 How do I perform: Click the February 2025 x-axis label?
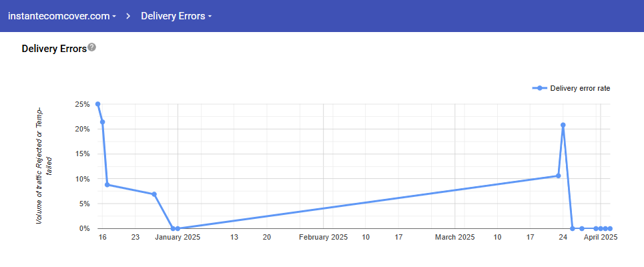pos(324,237)
